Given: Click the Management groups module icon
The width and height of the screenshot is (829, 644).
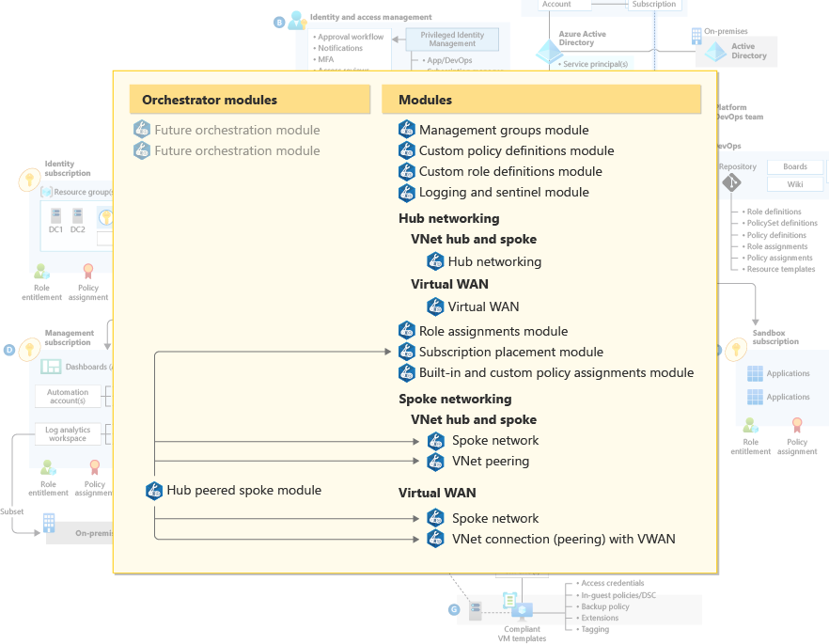Looking at the screenshot, I should pos(407,130).
